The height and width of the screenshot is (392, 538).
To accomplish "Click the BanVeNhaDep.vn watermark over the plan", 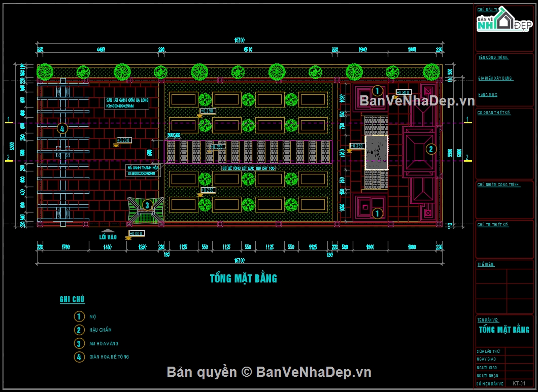I will (417, 101).
